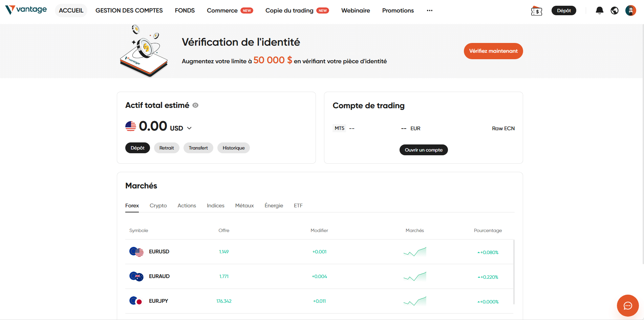The height and width of the screenshot is (320, 644).
Task: Open the language selector globe icon
Action: point(615,10)
